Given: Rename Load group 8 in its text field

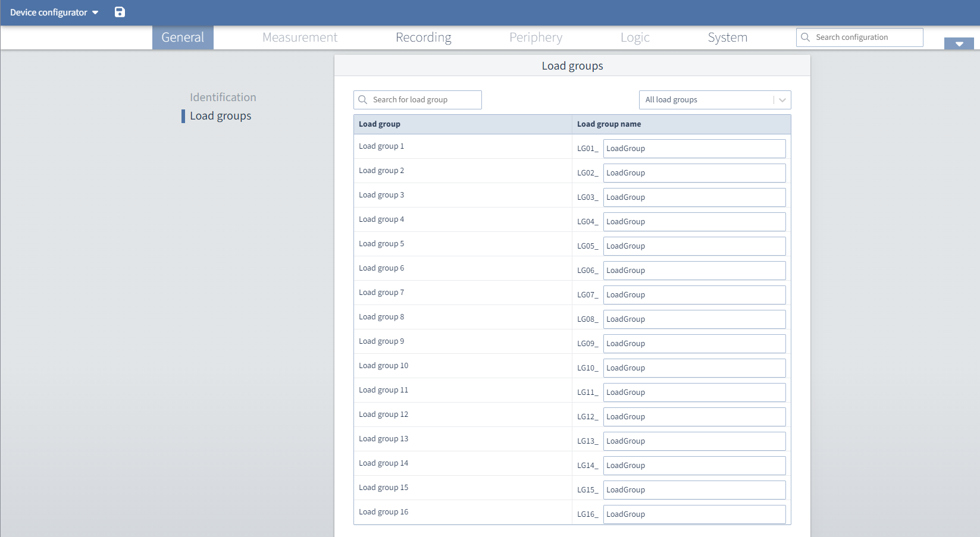Looking at the screenshot, I should (694, 319).
